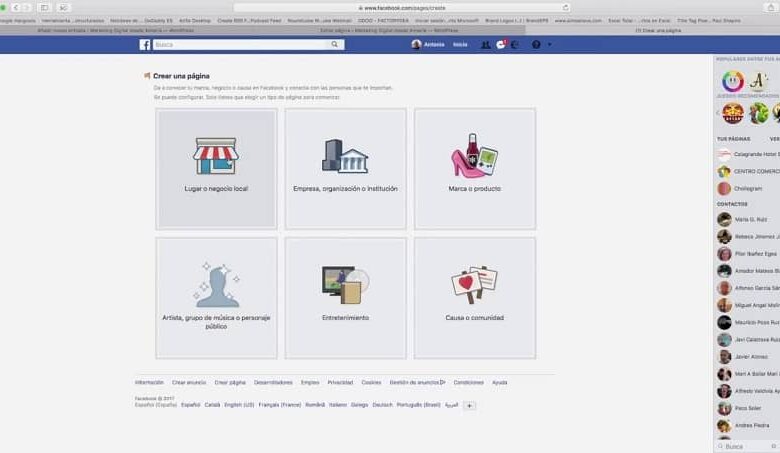The width and height of the screenshot is (780, 453).
Task: Click Crear anuncio footer link
Action: (x=189, y=382)
